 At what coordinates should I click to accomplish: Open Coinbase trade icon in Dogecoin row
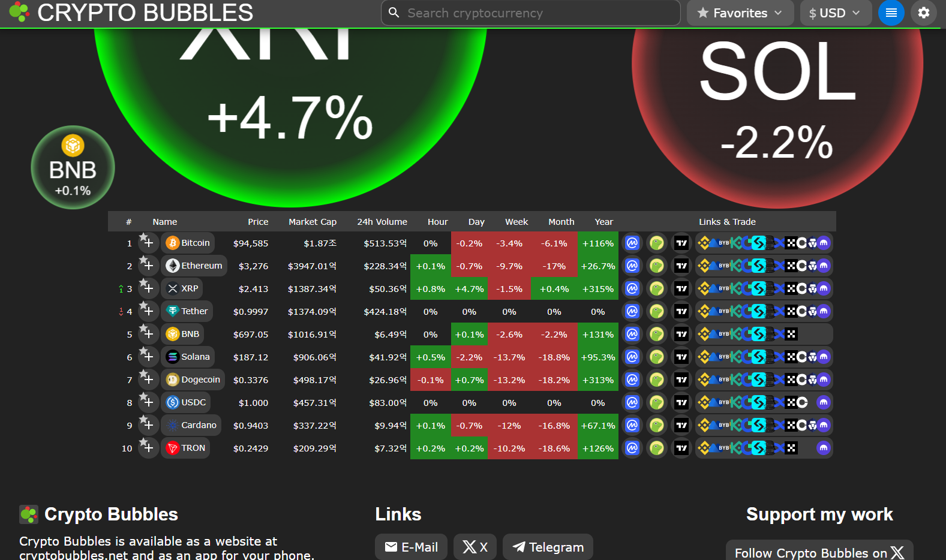(x=801, y=380)
